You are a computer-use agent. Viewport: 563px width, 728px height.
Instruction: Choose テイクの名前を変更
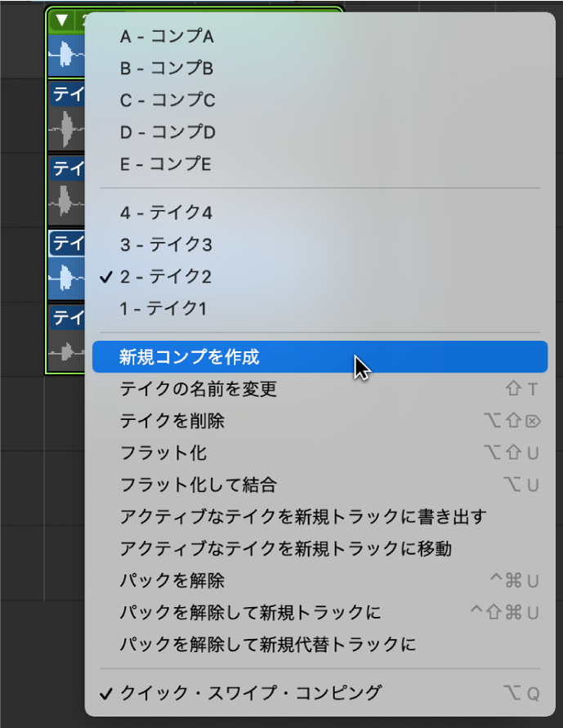[x=319, y=389]
